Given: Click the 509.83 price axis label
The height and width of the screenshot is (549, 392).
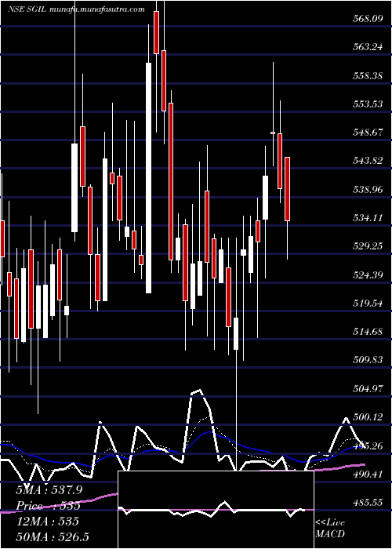Looking at the screenshot, I should [367, 360].
